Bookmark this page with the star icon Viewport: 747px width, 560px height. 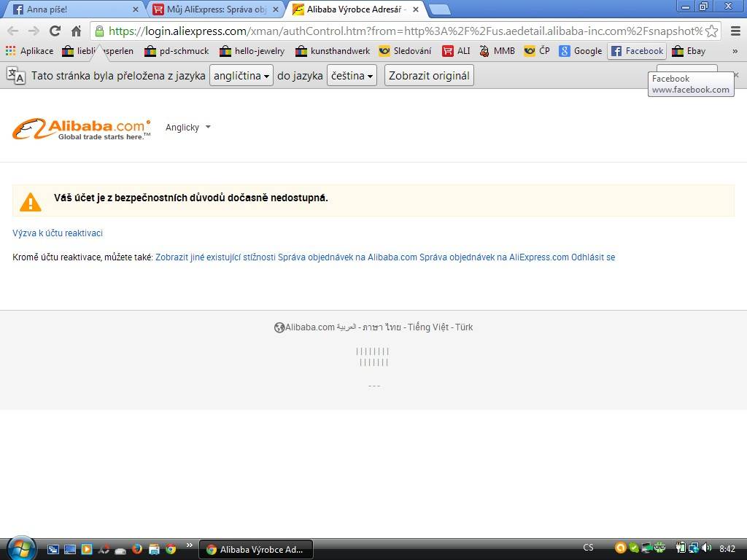(711, 31)
